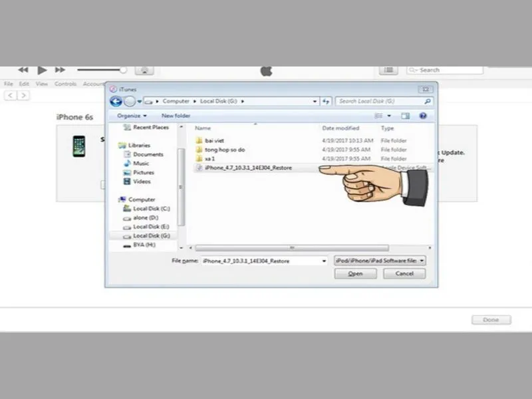Viewport: 532px width, 399px height.
Task: Open the File menu in iTunes
Action: coord(9,84)
